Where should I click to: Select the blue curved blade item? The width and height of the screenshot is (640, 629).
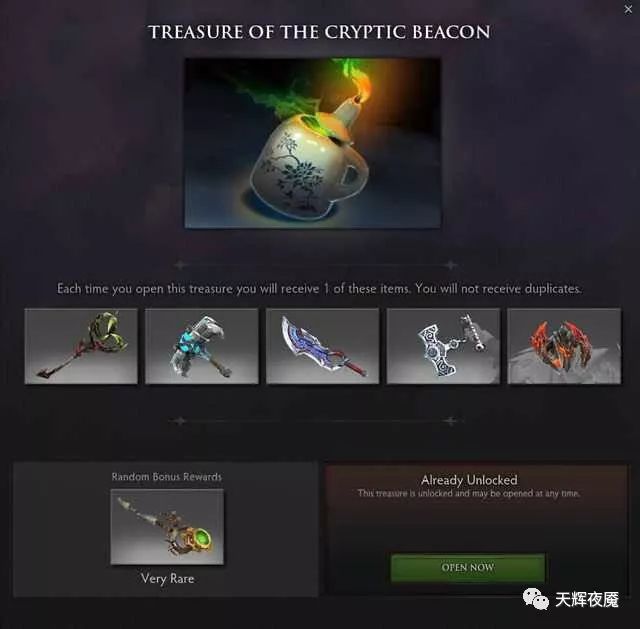pos(322,346)
